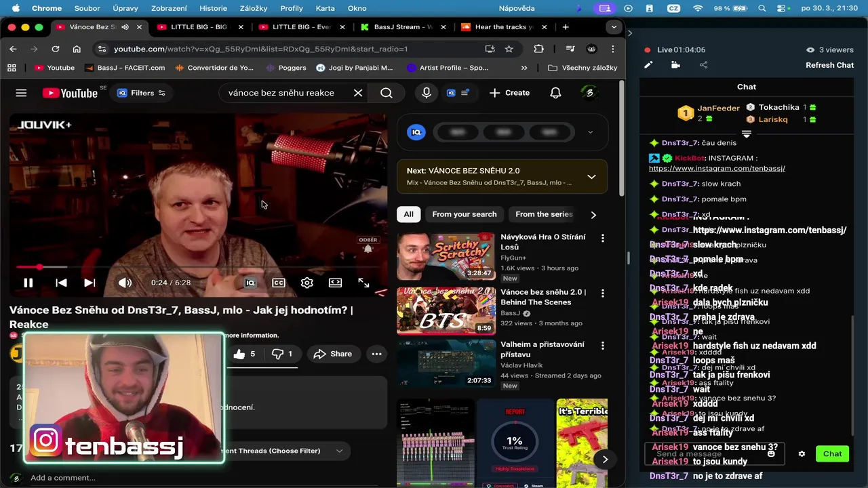The height and width of the screenshot is (488, 868).
Task: Open the YouTube account avatar menu
Action: [589, 93]
